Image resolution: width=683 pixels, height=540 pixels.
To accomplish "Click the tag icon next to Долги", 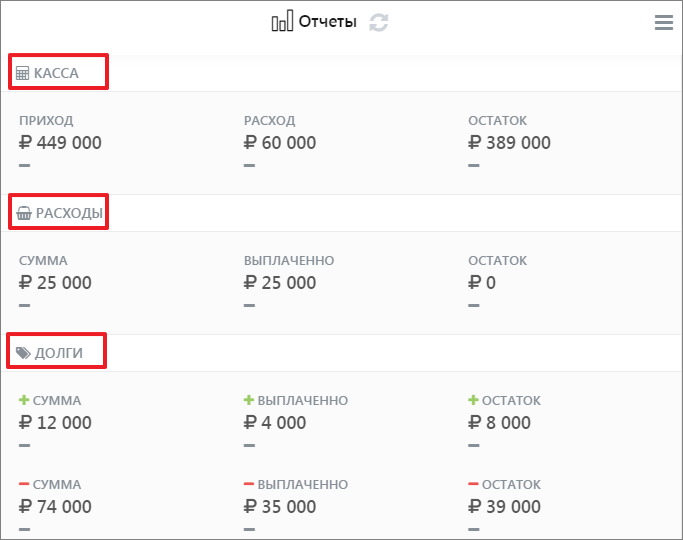I will pos(24,353).
